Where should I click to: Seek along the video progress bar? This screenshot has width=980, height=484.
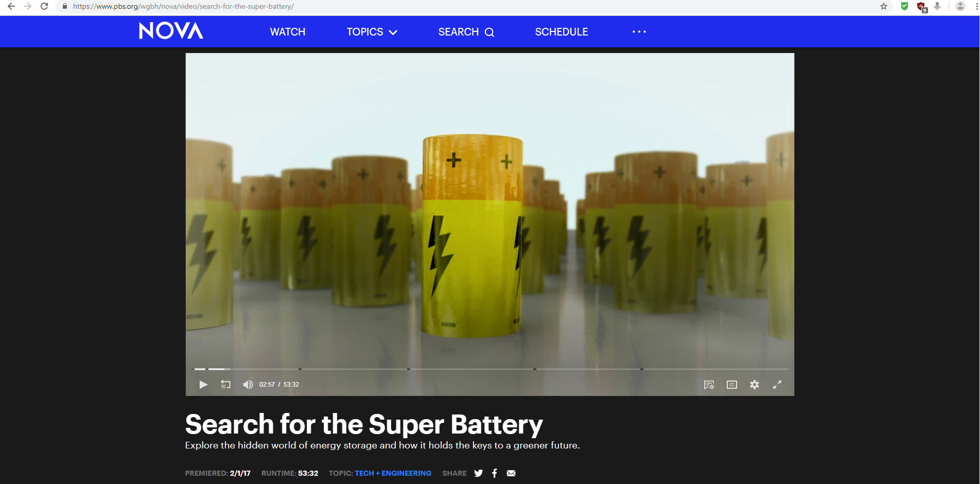tap(489, 369)
